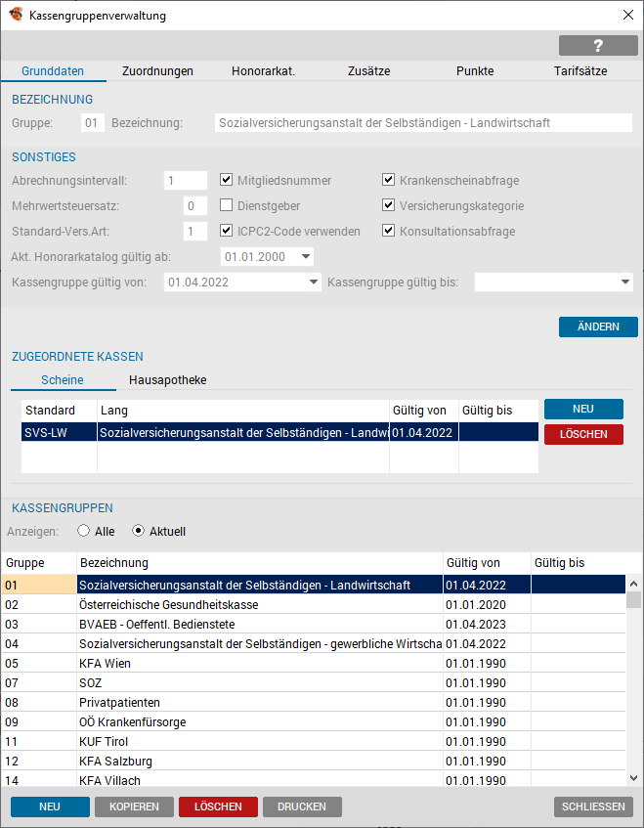Click the Standard-Vers.Art field
The height and width of the screenshot is (828, 644).
(x=194, y=232)
